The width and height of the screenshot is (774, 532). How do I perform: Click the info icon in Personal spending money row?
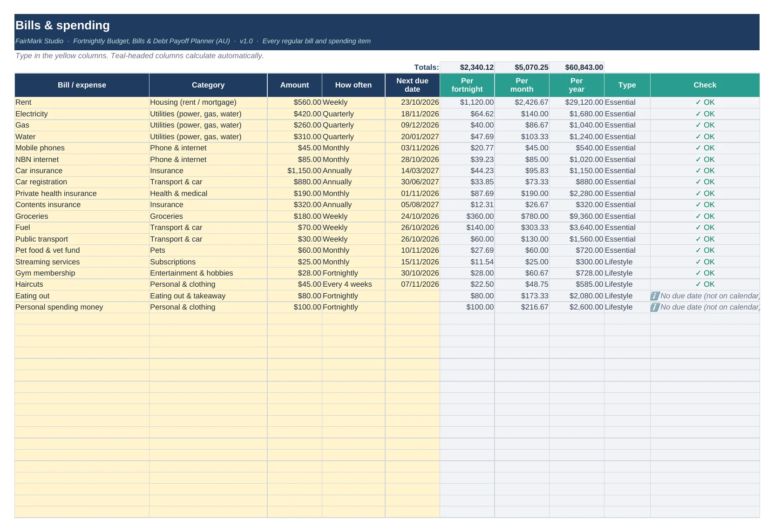pos(655,307)
